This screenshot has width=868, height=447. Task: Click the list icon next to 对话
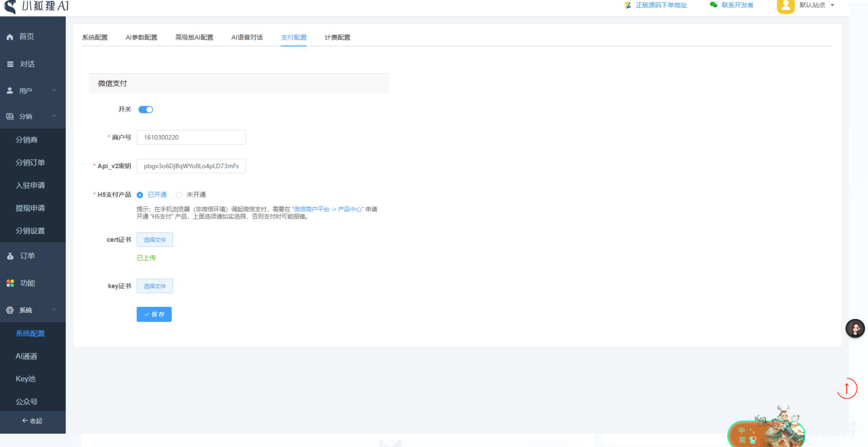(x=10, y=64)
